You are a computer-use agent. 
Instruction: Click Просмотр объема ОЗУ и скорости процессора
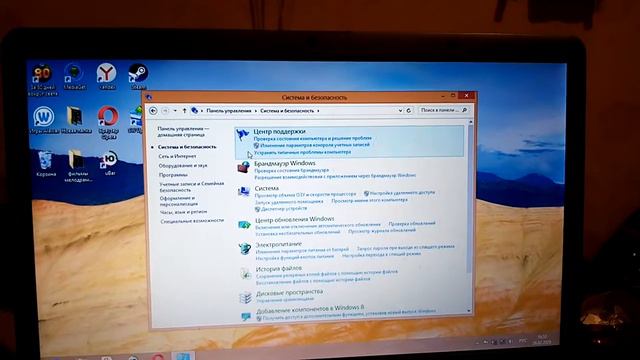click(x=305, y=195)
